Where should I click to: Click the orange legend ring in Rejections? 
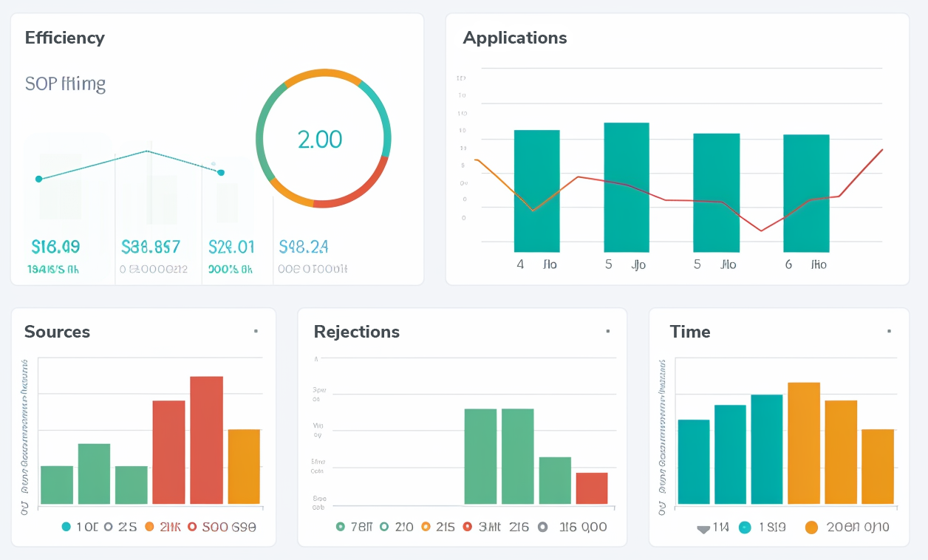pos(425,527)
